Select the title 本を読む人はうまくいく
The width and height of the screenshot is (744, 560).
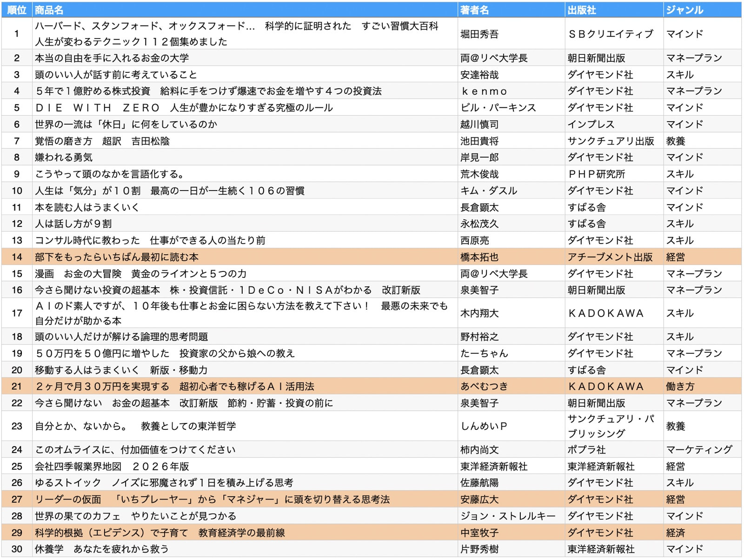pyautogui.click(x=87, y=207)
